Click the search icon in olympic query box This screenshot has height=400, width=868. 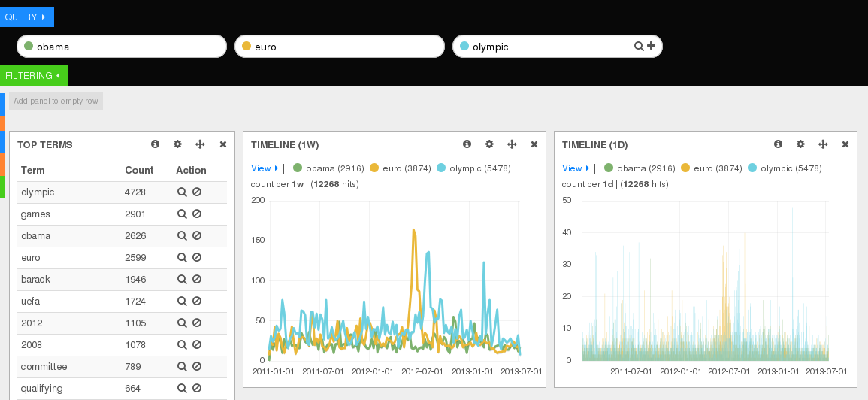tap(639, 47)
